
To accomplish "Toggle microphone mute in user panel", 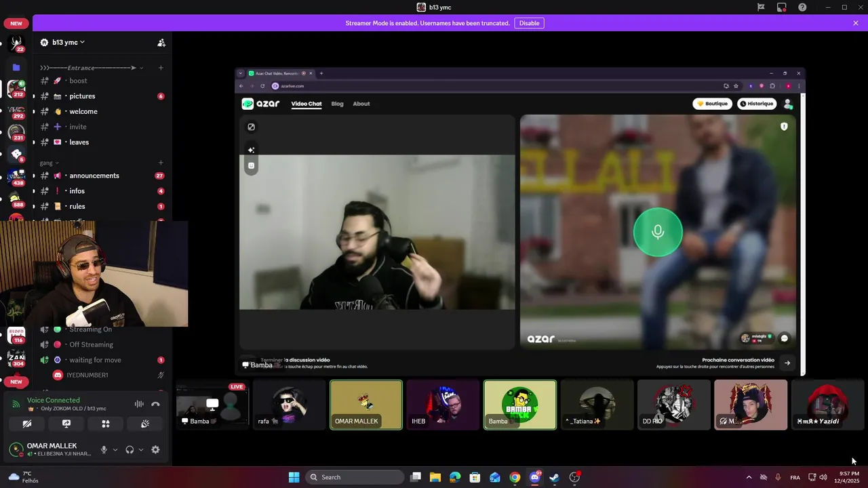I will (x=104, y=449).
